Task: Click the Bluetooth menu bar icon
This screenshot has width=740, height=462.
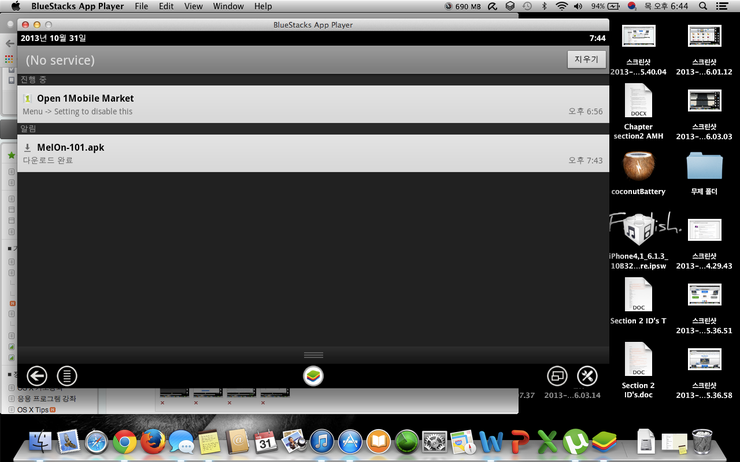Action: 544,6
